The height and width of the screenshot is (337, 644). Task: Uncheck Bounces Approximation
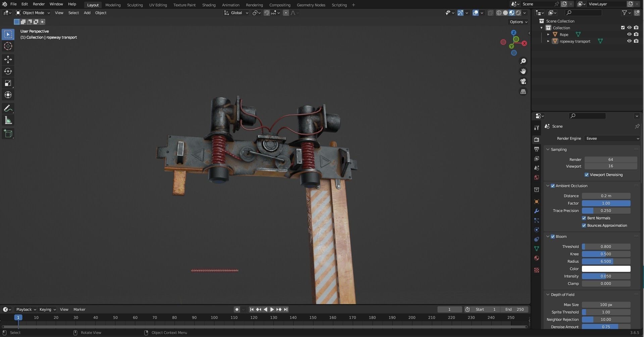coord(584,225)
